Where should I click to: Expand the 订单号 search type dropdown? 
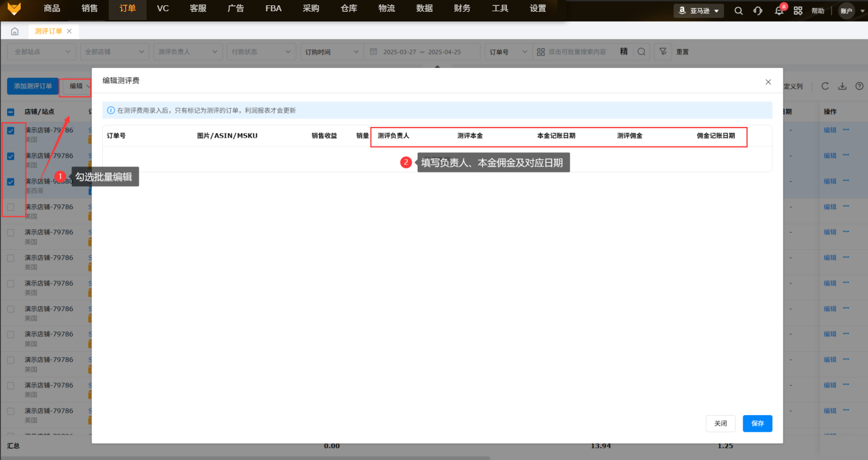point(508,52)
